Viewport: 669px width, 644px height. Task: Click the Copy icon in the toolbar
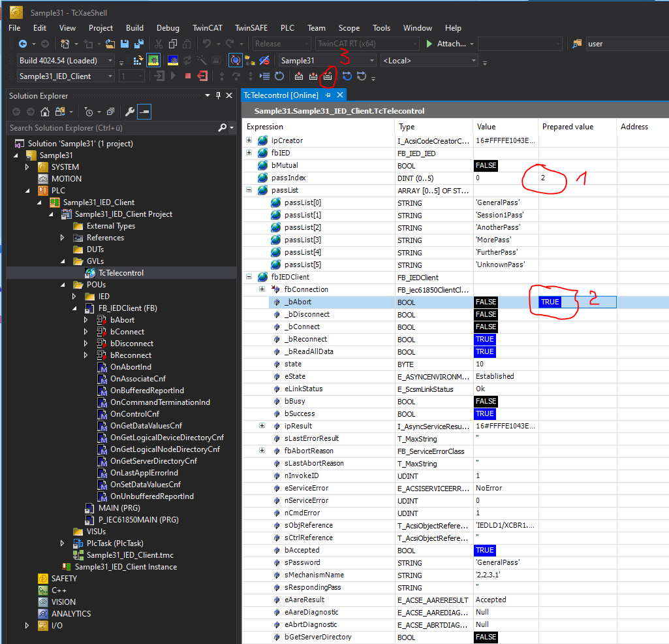tap(173, 44)
